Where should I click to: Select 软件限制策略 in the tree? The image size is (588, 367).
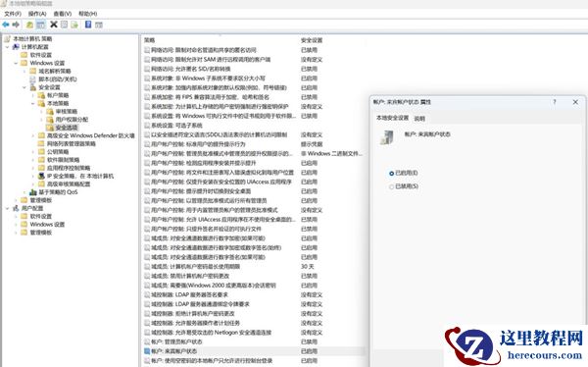click(x=64, y=160)
